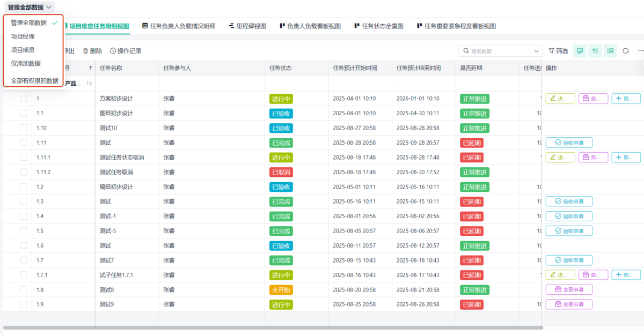The height and width of the screenshot is (336, 644).
Task: Select 全部有权限的数据 from the list
Action: tap(34, 80)
